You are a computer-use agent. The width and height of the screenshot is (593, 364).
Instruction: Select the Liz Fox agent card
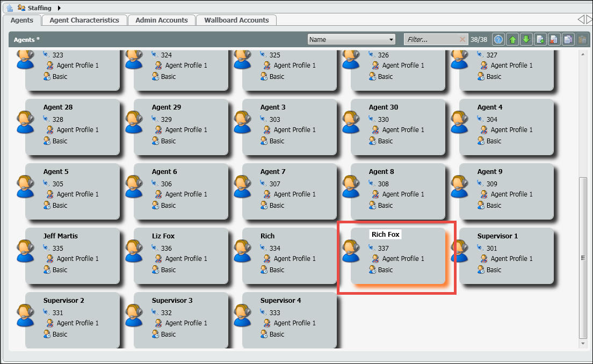click(x=181, y=256)
